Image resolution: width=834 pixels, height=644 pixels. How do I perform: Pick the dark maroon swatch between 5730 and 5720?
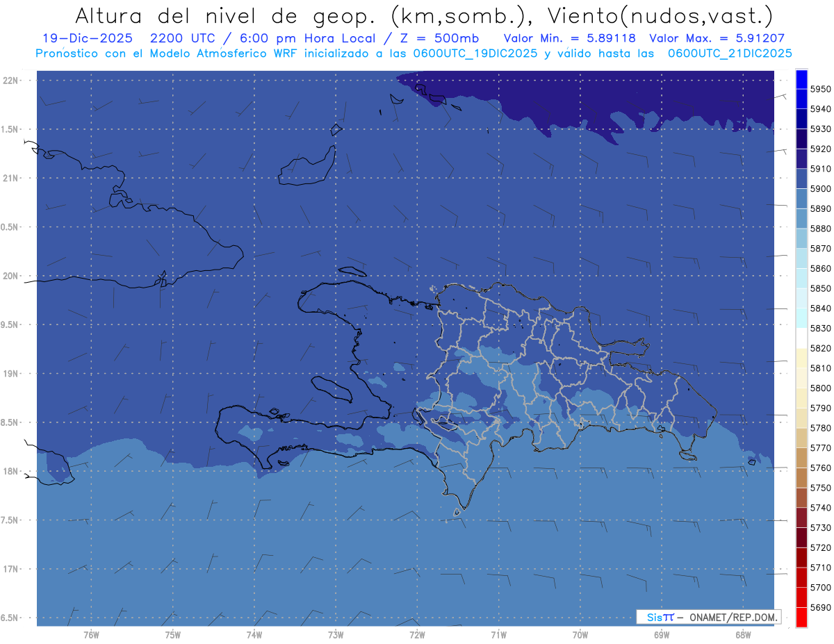[x=801, y=537]
